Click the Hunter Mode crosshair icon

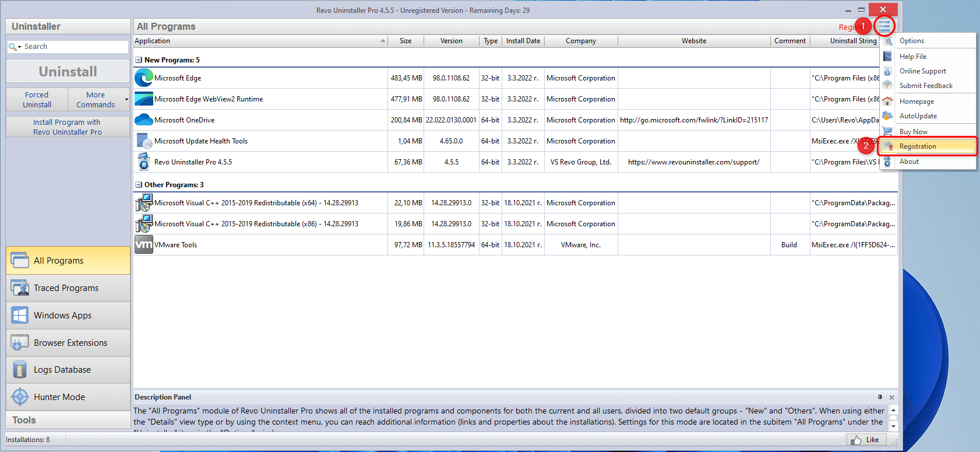[x=20, y=397]
